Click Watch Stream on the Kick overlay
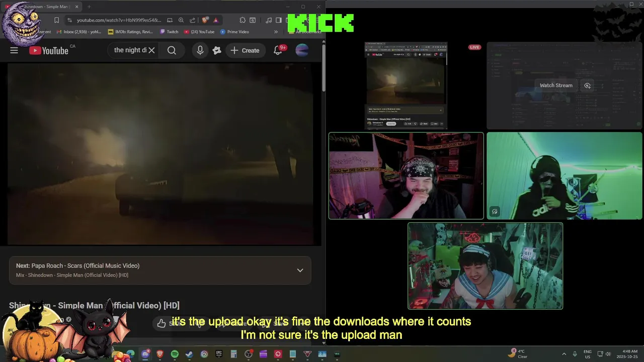644x362 pixels. pos(556,85)
